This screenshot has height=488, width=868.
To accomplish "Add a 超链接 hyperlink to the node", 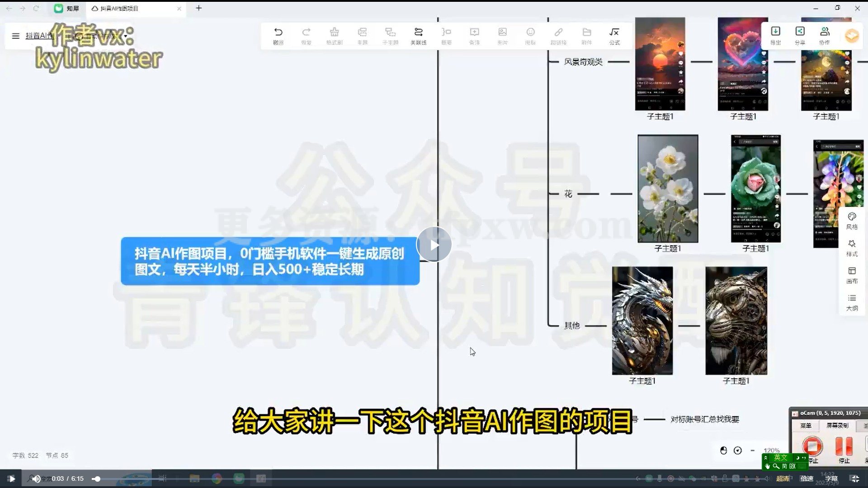I will [x=558, y=35].
